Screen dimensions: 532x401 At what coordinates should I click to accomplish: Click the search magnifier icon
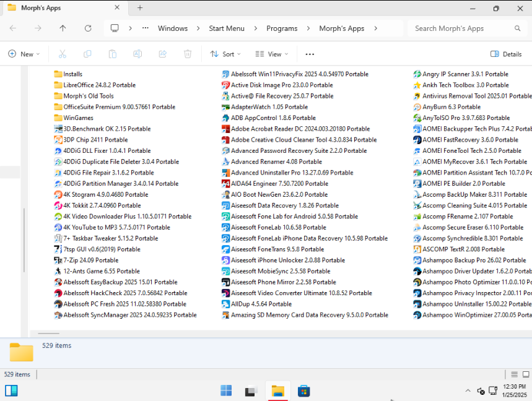click(x=517, y=28)
